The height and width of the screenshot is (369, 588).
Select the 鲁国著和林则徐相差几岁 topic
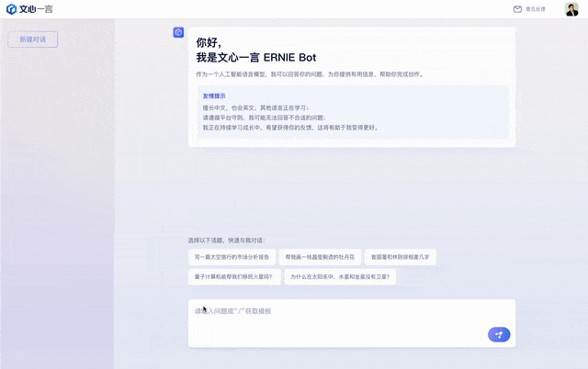[401, 257]
